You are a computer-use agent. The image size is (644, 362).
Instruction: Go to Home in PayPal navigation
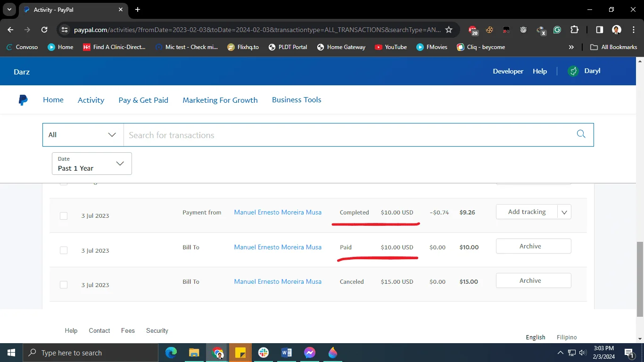tap(53, 100)
